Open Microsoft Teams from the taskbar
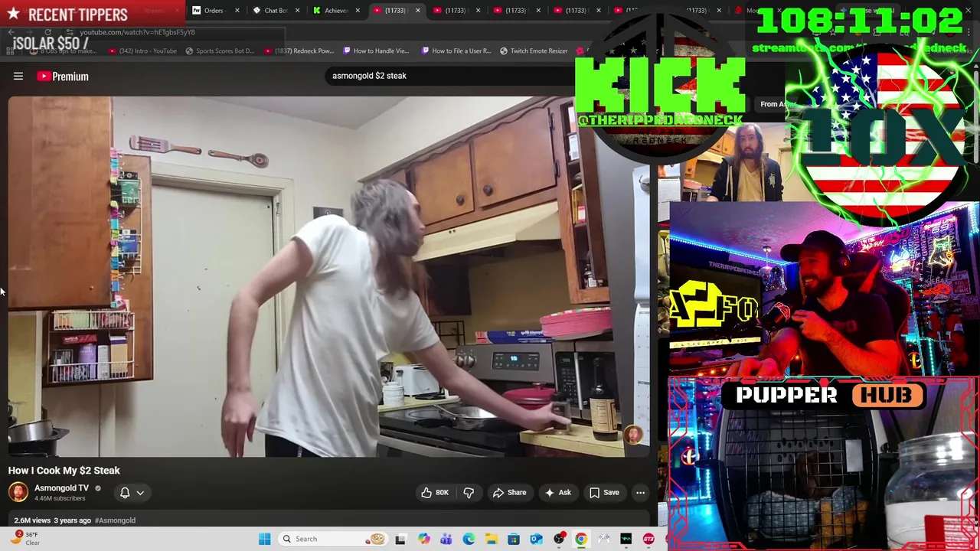Viewport: 980px width, 551px height. [x=446, y=539]
